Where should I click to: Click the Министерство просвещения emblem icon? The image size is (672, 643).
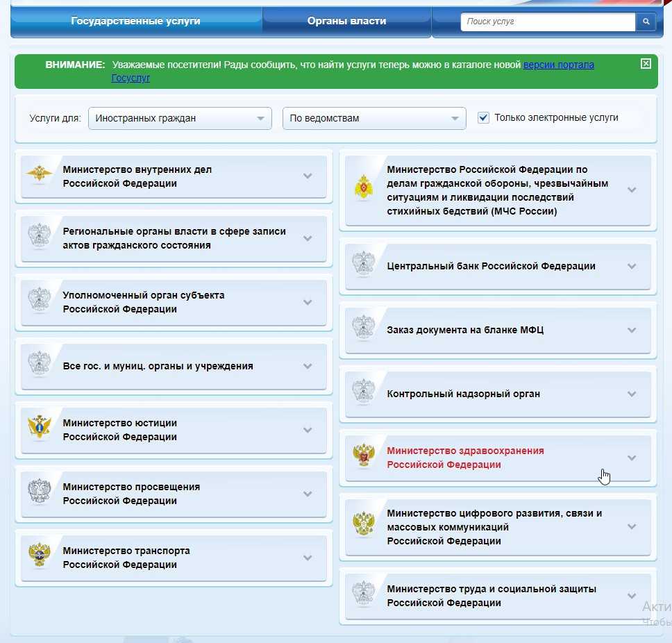39,491
